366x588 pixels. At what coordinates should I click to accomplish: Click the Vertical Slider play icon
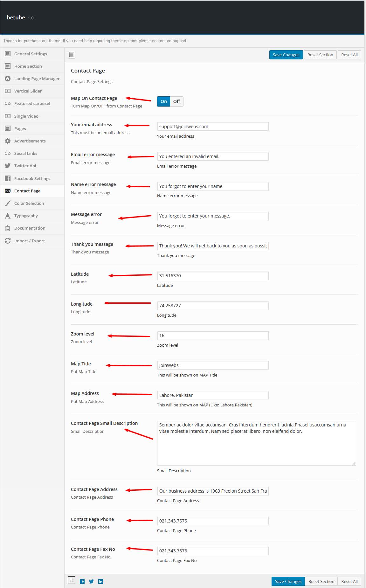pos(8,91)
